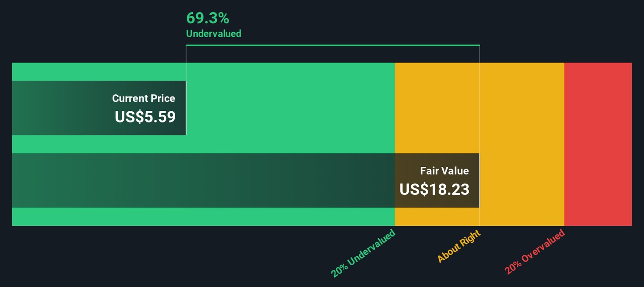This screenshot has height=287, width=644.
Task: Click the Current Price label text
Action: [x=144, y=98]
